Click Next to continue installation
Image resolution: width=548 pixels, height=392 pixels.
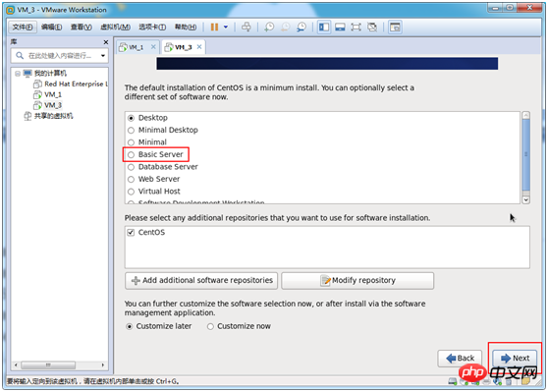coord(515,358)
